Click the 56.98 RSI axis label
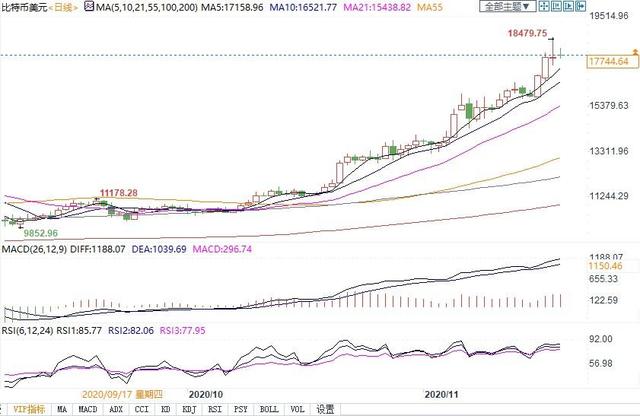The width and height of the screenshot is (640, 416). pos(601,363)
